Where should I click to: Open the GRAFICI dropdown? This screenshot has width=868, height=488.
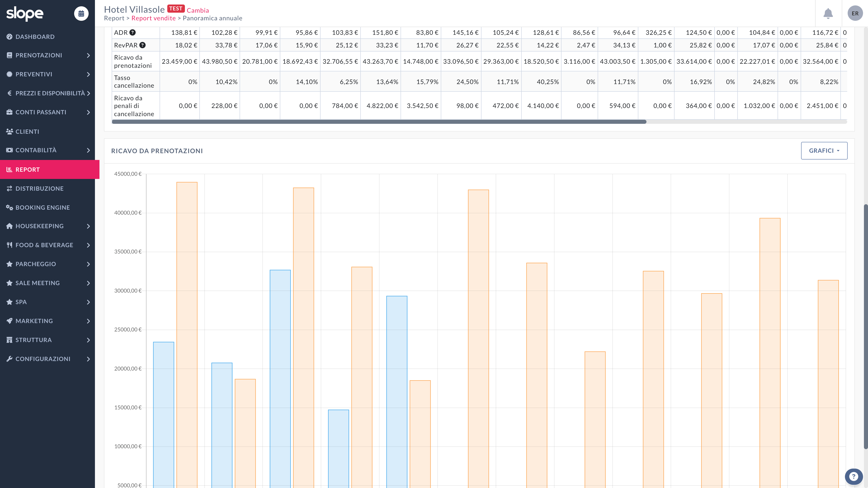coord(824,150)
